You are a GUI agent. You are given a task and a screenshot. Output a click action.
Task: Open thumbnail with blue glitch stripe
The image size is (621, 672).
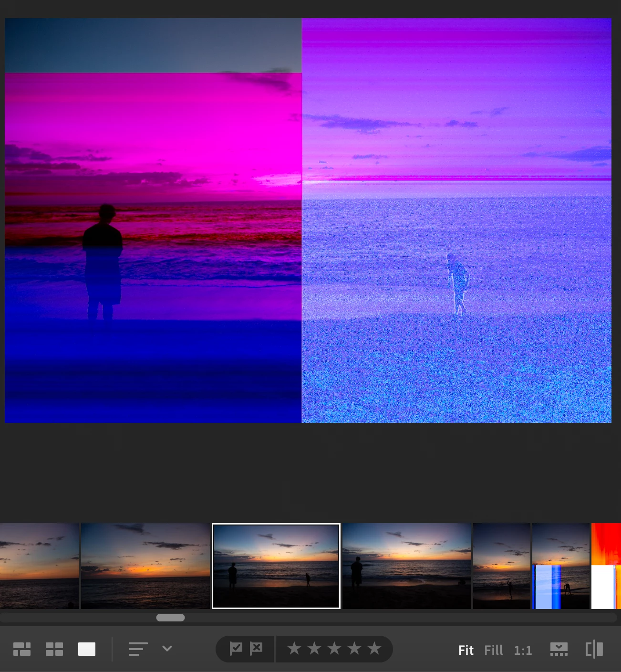pos(561,566)
